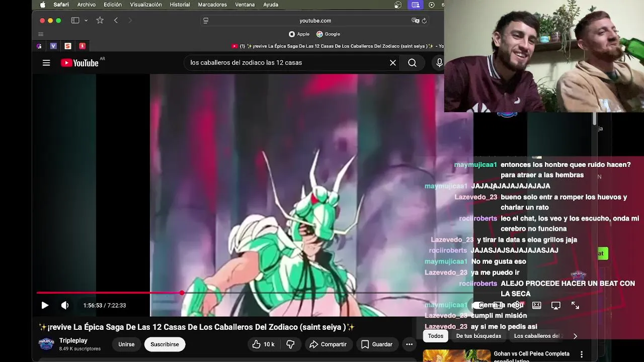Open options for Gohan vs Cell video
Image resolution: width=644 pixels, height=362 pixels.
(582, 354)
